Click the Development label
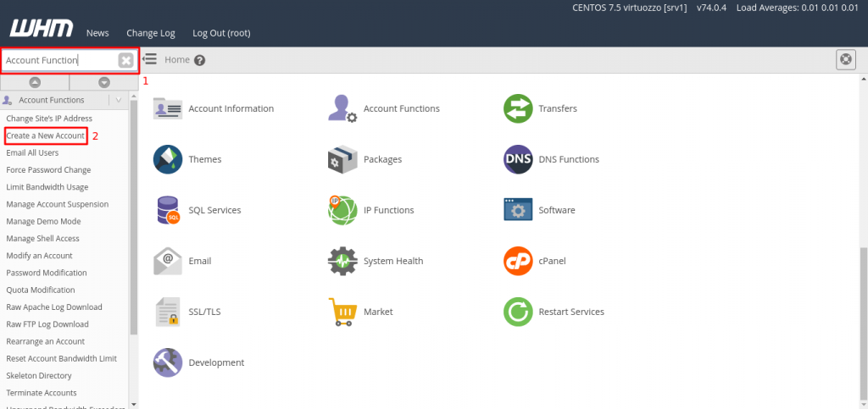 point(216,363)
